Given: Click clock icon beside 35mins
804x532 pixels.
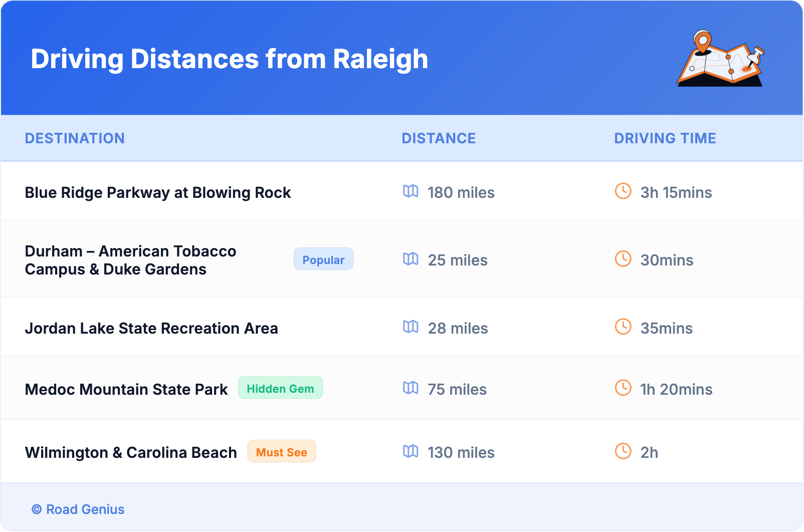Looking at the screenshot, I should tap(623, 327).
